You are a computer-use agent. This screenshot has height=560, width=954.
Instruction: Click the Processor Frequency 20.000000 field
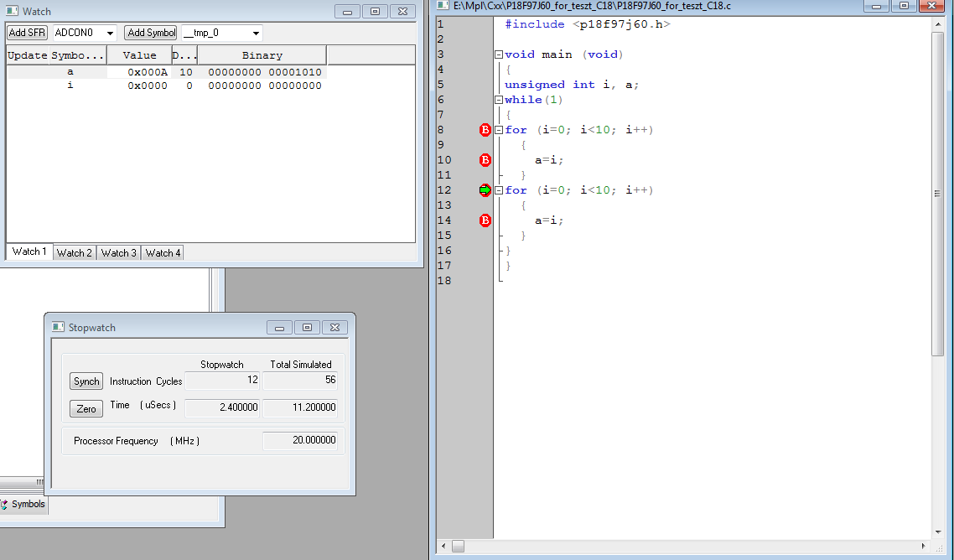(x=300, y=440)
